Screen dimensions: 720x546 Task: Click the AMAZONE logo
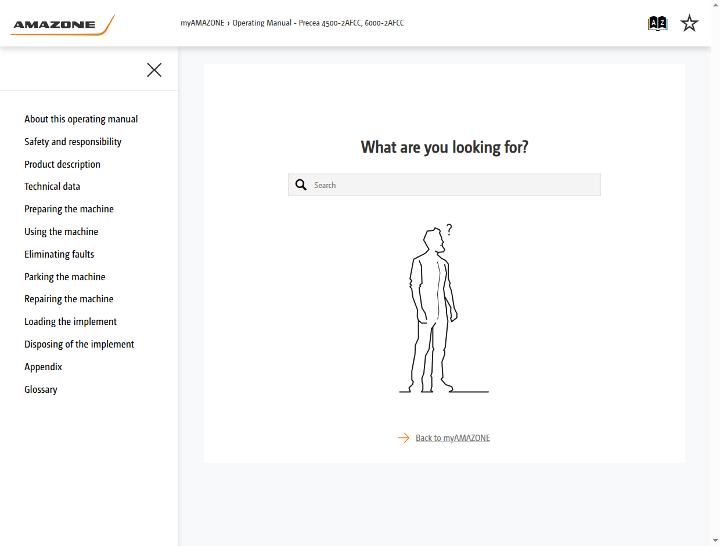coord(62,25)
